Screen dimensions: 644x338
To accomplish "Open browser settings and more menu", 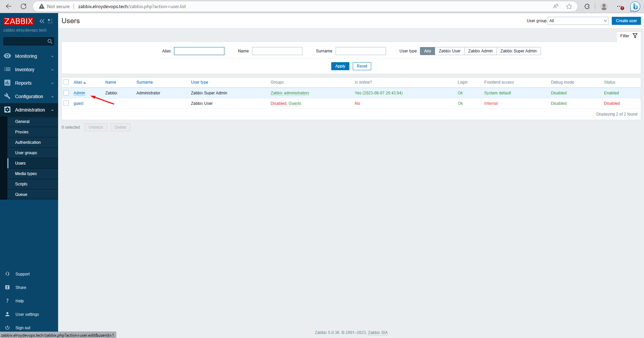I will tap(620, 6).
